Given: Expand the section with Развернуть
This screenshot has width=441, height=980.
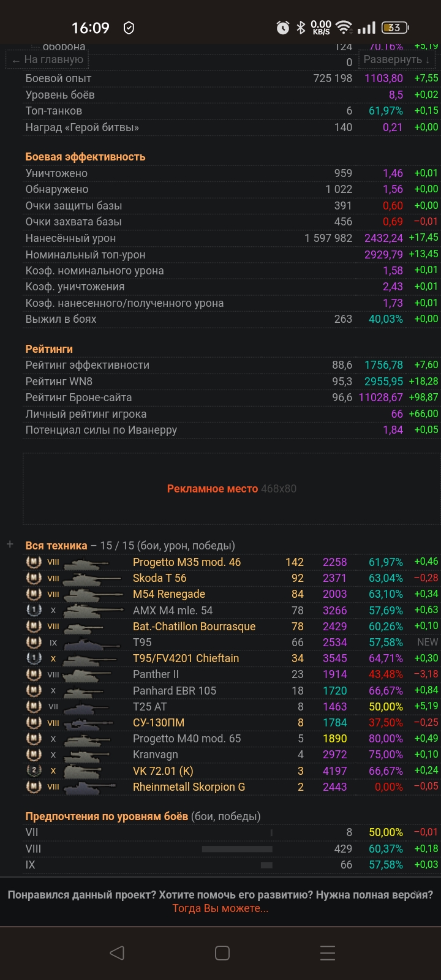Looking at the screenshot, I should coord(396,59).
